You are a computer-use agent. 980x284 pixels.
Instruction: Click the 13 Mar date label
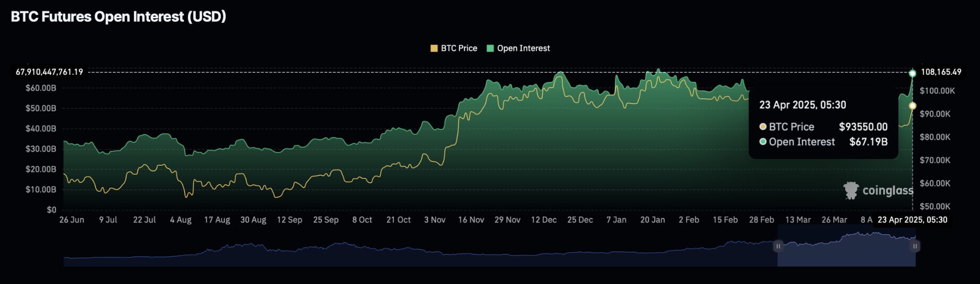[x=798, y=220]
